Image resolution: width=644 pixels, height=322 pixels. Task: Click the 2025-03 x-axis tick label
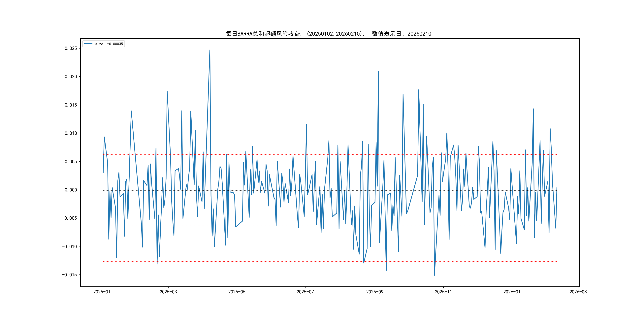[x=168, y=292]
